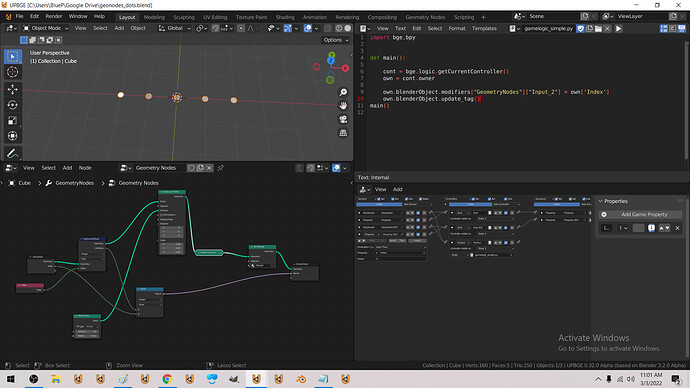The width and height of the screenshot is (690, 388).
Task: Select the 3D Cursor tool
Action: click(x=12, y=72)
